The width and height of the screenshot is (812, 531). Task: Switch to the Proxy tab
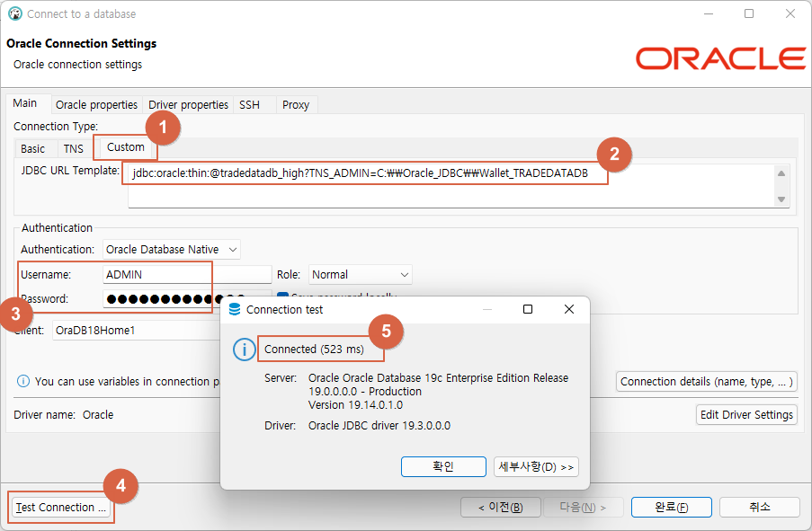point(296,104)
